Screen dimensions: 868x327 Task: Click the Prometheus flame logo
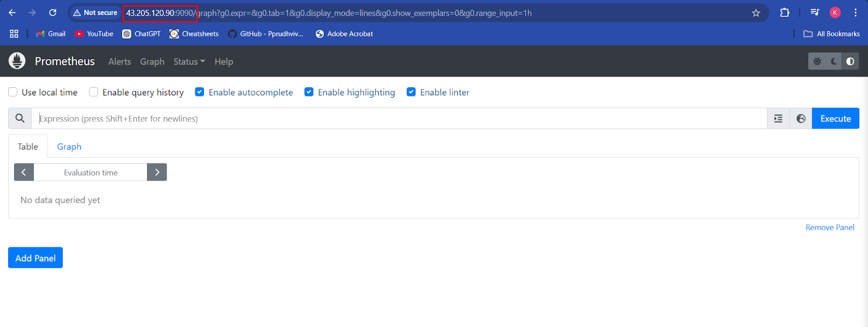[17, 61]
